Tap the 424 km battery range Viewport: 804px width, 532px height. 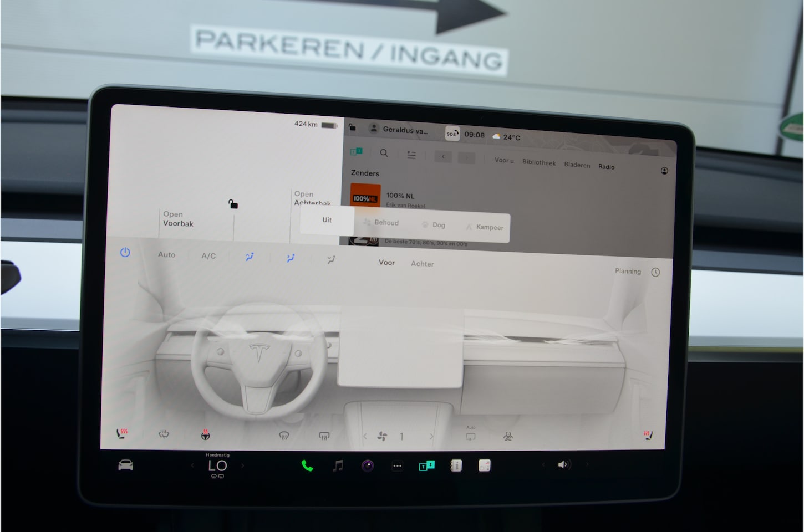pyautogui.click(x=316, y=125)
